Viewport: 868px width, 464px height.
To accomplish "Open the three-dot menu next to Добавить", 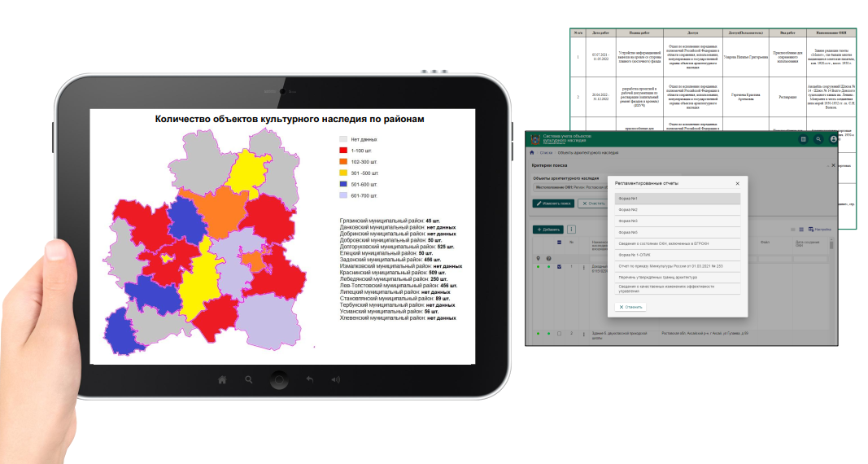I will (572, 230).
